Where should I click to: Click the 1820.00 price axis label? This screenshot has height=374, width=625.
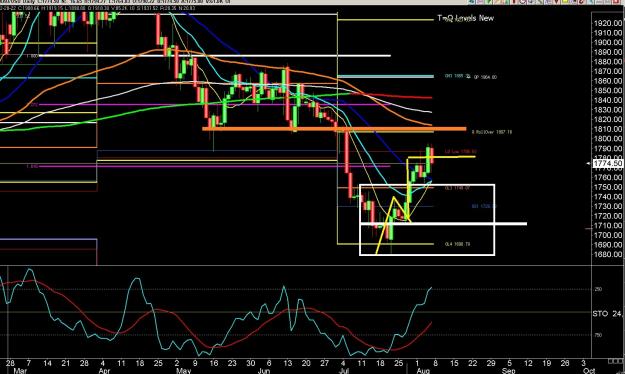coord(608,119)
